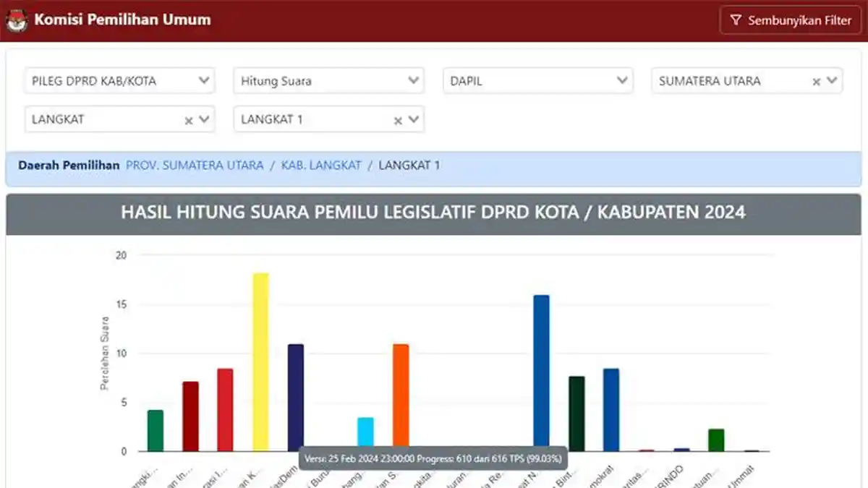Image resolution: width=868 pixels, height=488 pixels.
Task: Open the KAB. LANGKAT breadcrumb link
Action: (x=321, y=165)
